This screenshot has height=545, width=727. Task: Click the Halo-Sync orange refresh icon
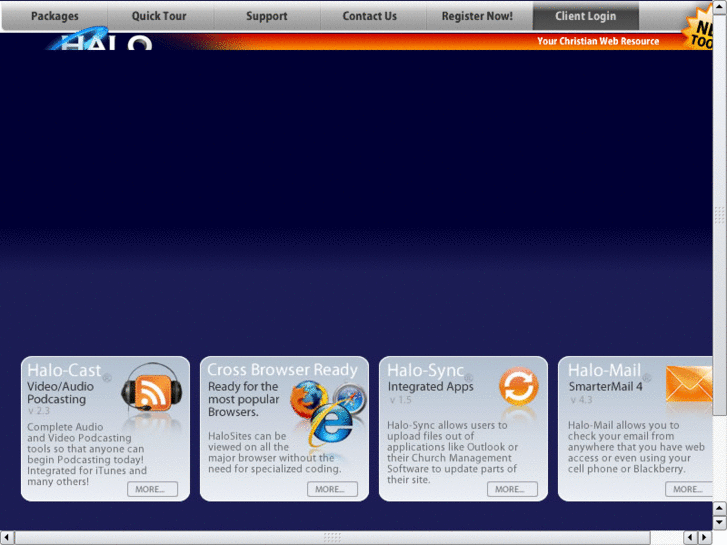pos(519,386)
